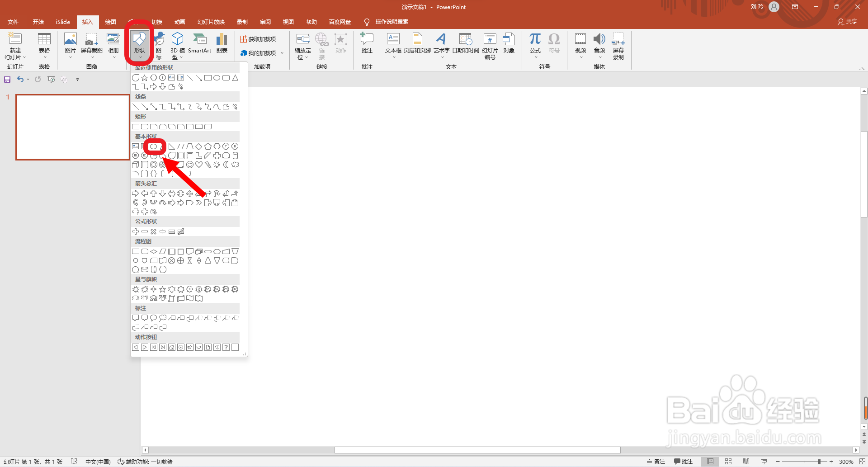This screenshot has width=868, height=467.
Task: Choose the pentagon shape in 基本形状
Action: [208, 146]
